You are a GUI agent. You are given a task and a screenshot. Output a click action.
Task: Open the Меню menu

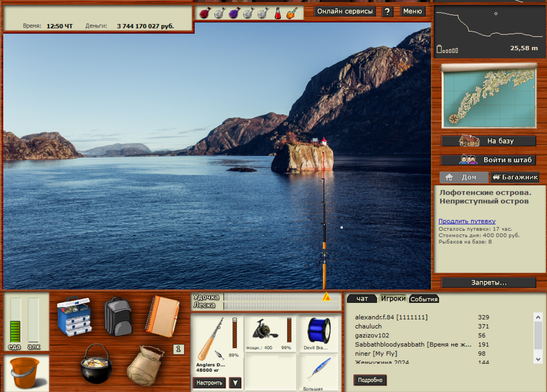pyautogui.click(x=413, y=11)
